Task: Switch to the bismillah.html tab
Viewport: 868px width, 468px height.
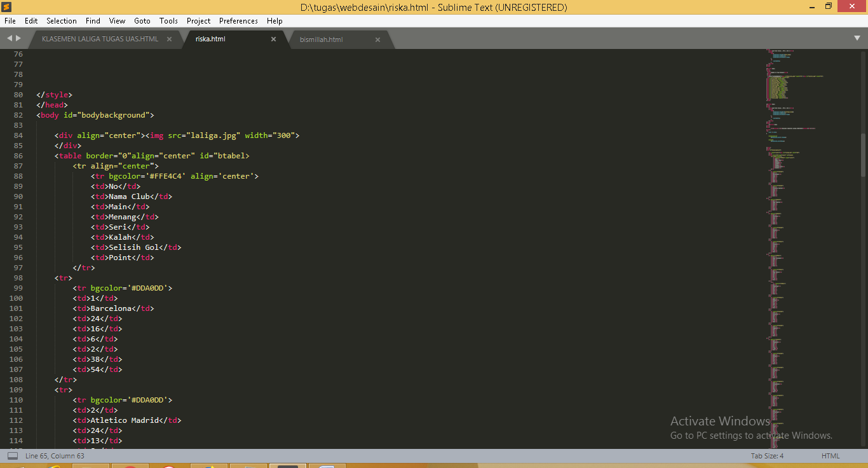Action: tap(321, 39)
